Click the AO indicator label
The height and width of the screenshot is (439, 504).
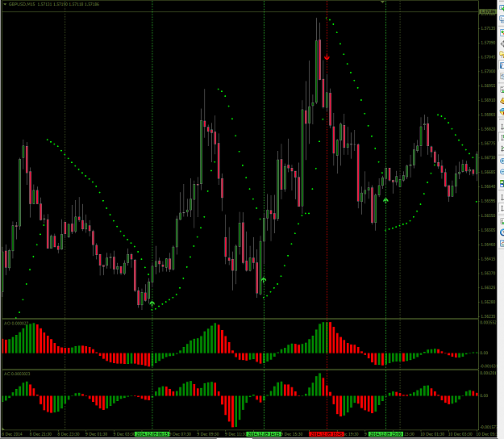point(16,324)
